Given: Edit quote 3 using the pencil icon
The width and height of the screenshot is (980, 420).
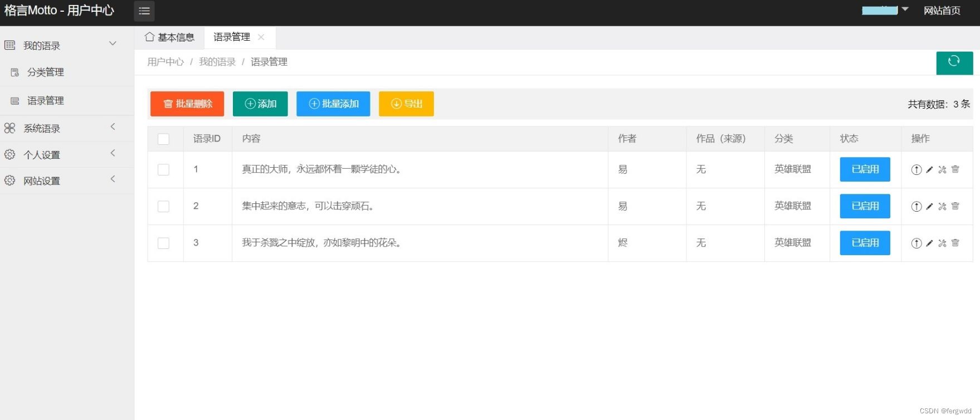Looking at the screenshot, I should pyautogui.click(x=929, y=243).
